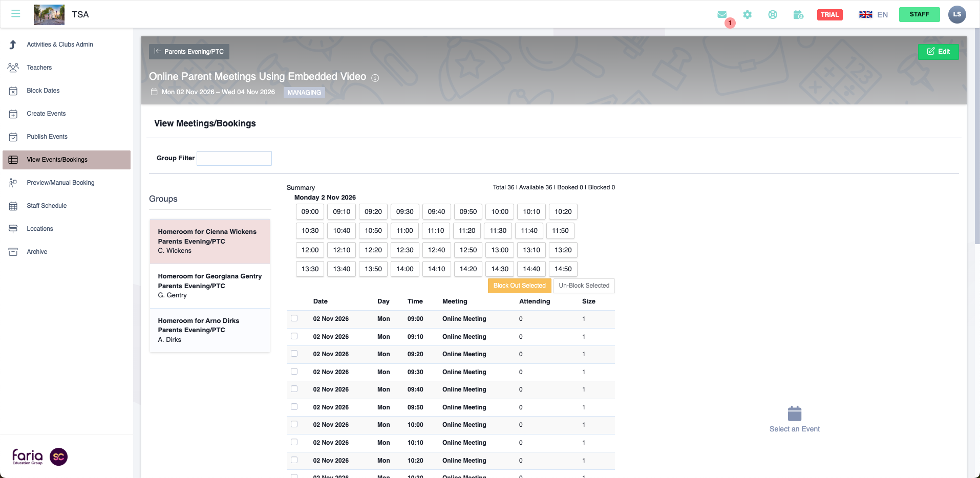Select the 12:30 time slot

click(404, 250)
